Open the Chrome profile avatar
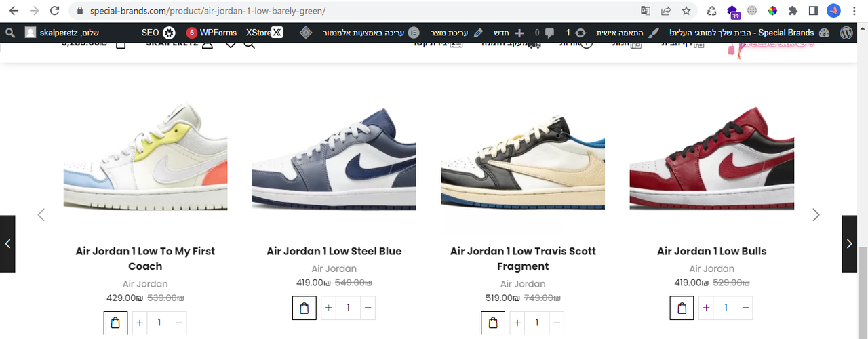 (x=834, y=11)
